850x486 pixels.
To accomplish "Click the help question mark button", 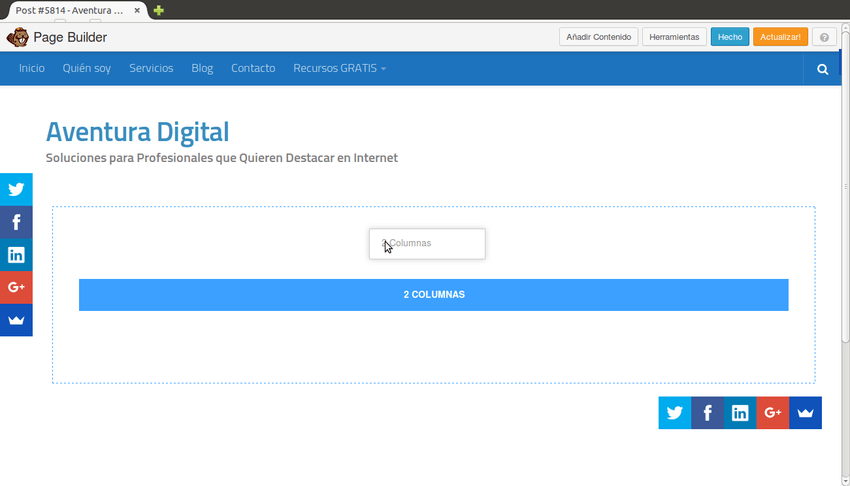I will click(824, 37).
